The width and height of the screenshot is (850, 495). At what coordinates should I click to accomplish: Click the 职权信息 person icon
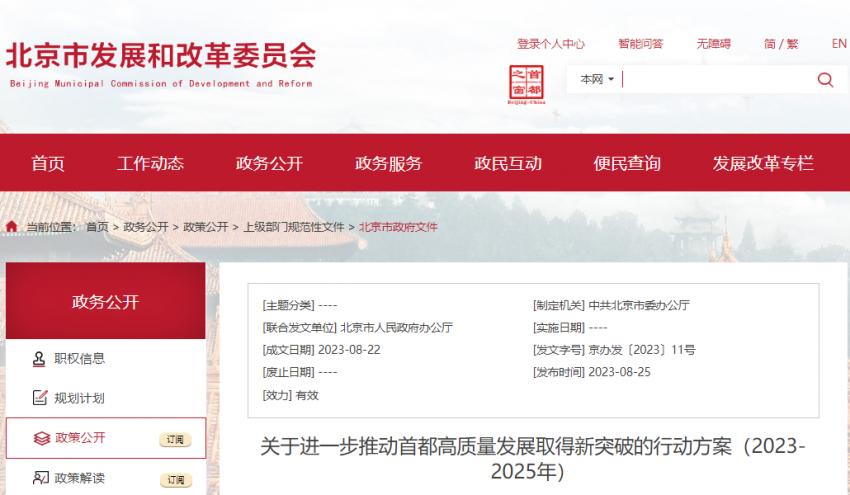[38, 359]
